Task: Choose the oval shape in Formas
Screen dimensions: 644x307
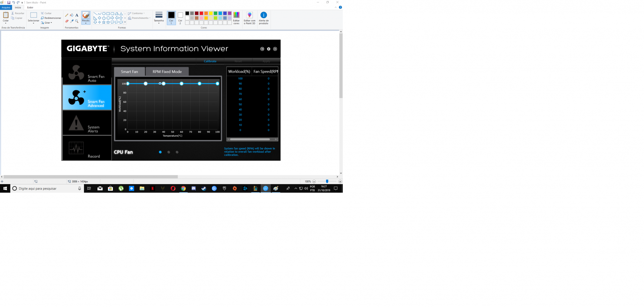Action: click(104, 14)
